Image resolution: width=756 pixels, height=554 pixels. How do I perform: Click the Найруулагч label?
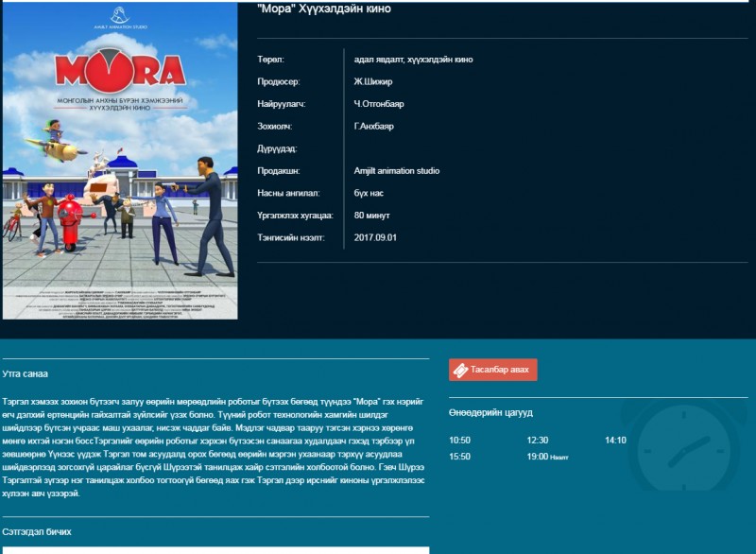(x=281, y=104)
